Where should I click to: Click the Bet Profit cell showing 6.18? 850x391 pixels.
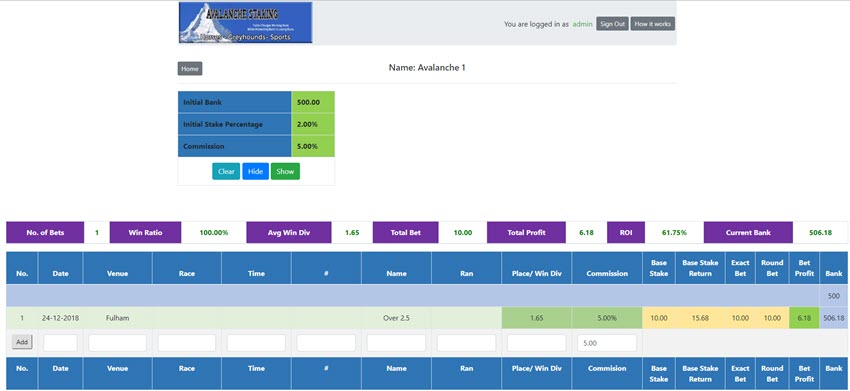[804, 318]
